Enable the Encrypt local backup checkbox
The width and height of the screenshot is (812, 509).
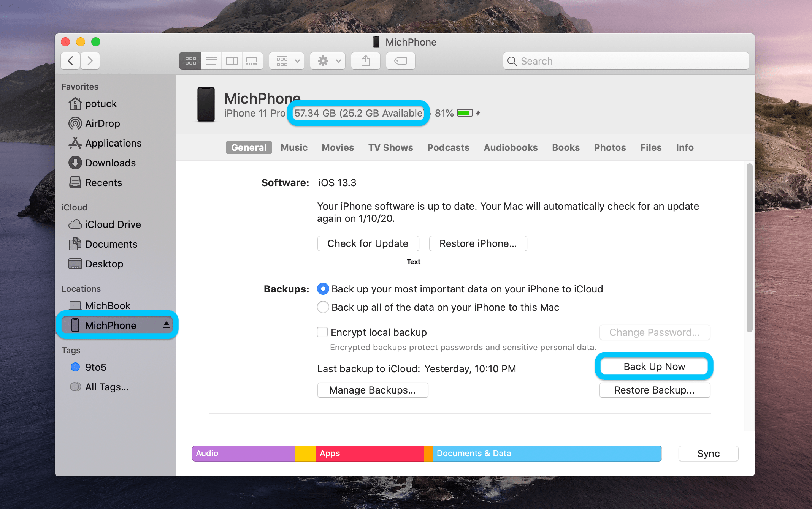tap(322, 332)
